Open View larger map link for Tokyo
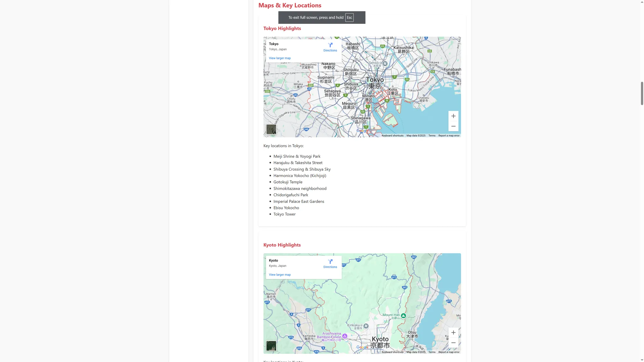Viewport: 644px width, 362px height. [280, 58]
